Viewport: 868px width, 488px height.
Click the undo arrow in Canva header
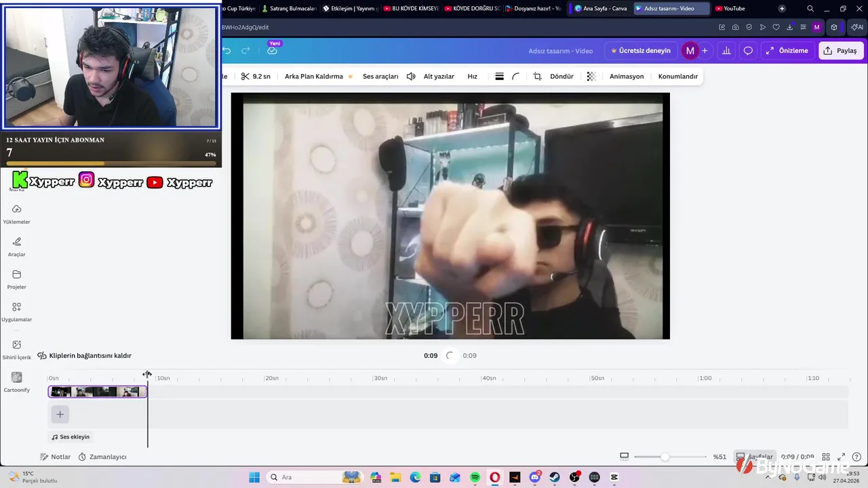tap(227, 51)
